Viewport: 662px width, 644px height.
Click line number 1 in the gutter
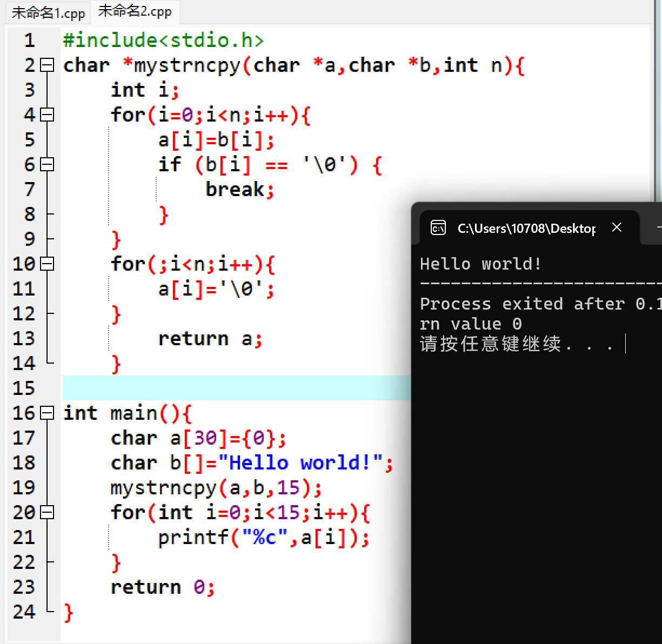point(30,41)
